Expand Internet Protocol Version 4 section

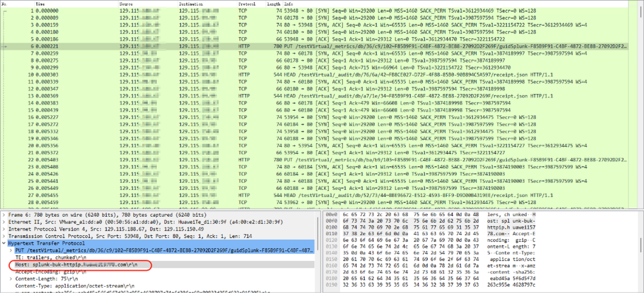(x=5, y=228)
